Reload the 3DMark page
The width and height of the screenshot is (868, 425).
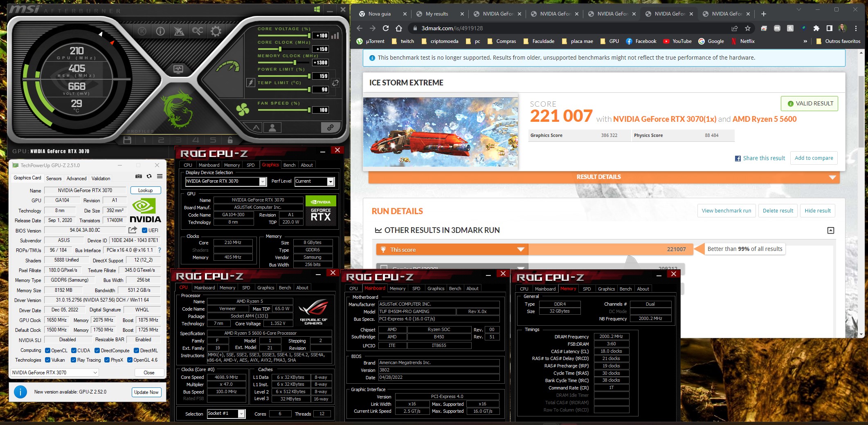pos(386,28)
